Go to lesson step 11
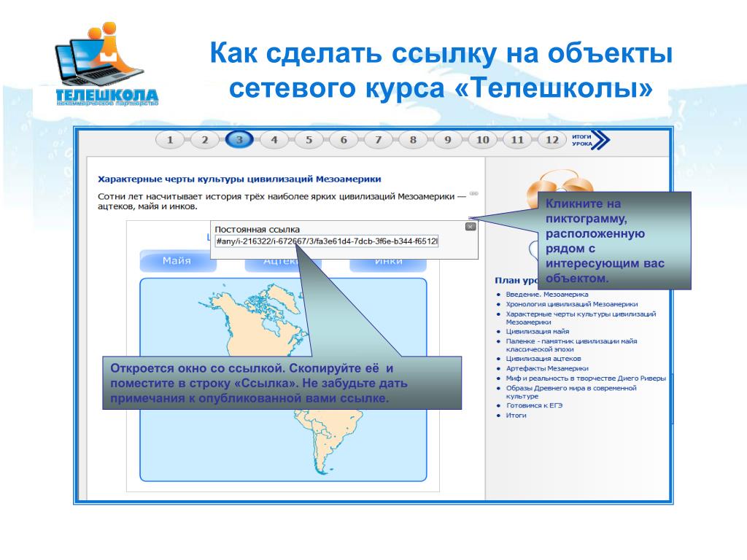The height and width of the screenshot is (560, 747). [517, 140]
